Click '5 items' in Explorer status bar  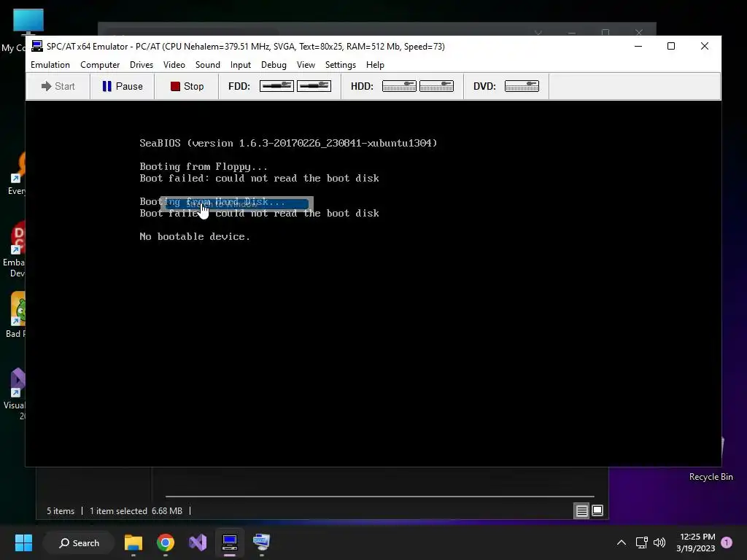pyautogui.click(x=61, y=511)
